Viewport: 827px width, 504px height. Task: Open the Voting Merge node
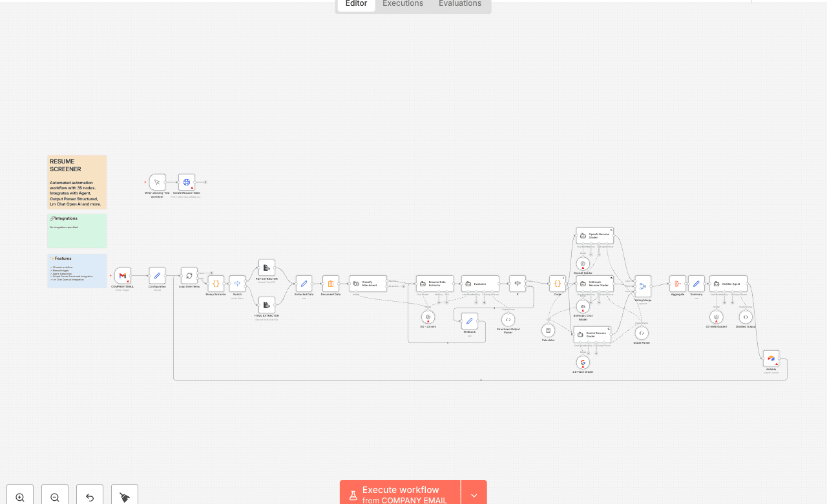pyautogui.click(x=643, y=286)
